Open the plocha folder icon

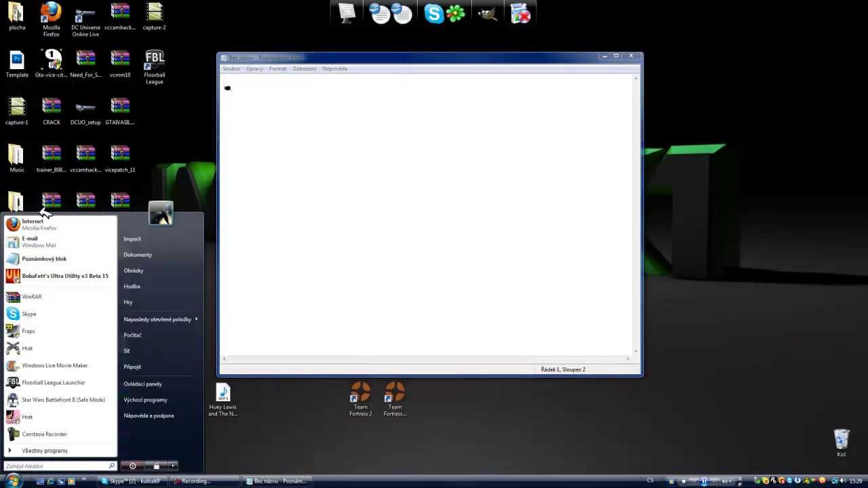click(x=17, y=16)
